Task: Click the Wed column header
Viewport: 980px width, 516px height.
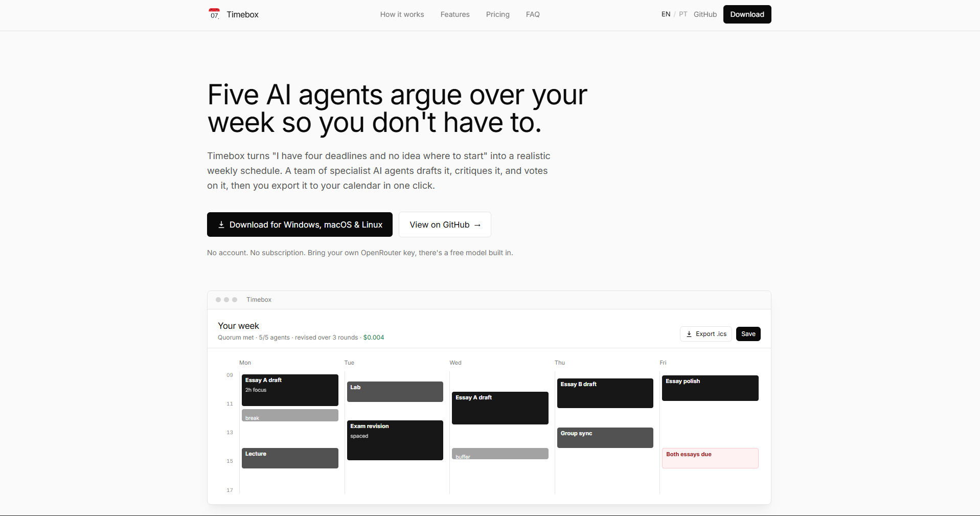Action: point(455,363)
